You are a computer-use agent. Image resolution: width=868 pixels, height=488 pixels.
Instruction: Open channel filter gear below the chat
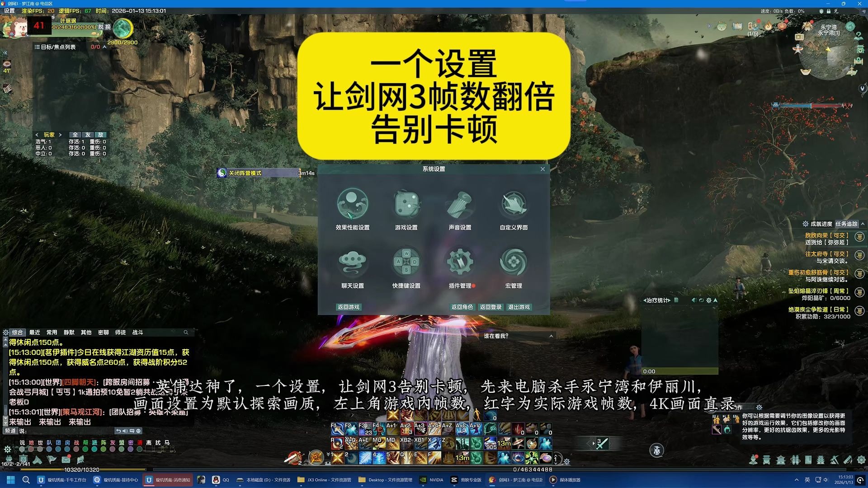point(7,449)
